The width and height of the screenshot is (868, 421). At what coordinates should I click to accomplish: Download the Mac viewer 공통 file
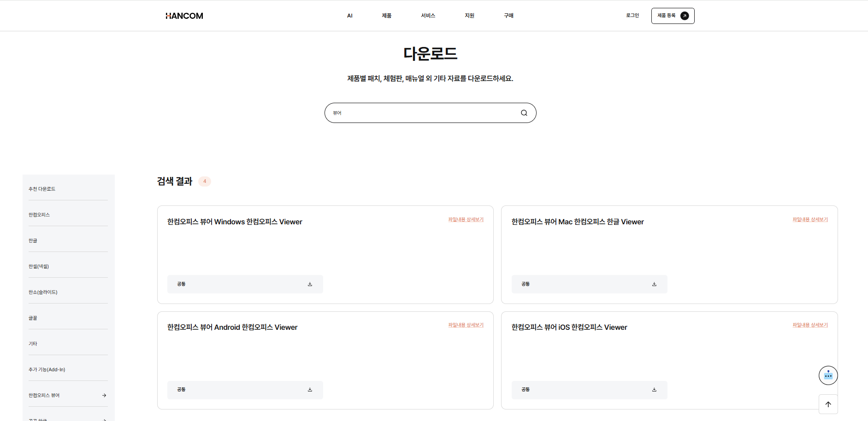(x=654, y=284)
